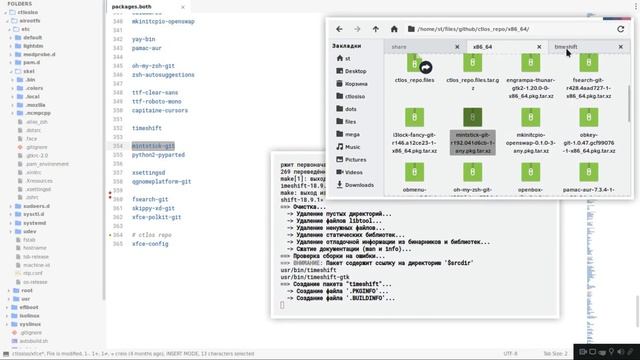Change Tab Size setting in status bar
The image size is (640, 360).
(555, 353)
